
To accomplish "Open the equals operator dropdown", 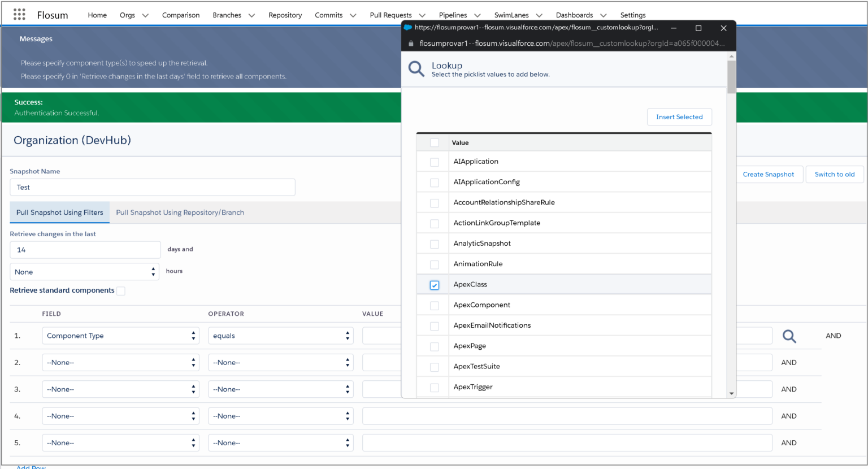I will [x=280, y=335].
